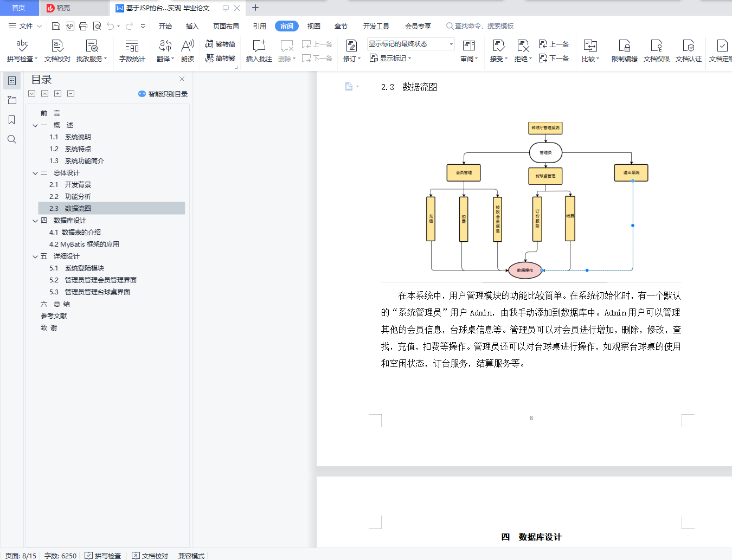Switch to the 页面布局 ribbon tab
Viewport: 732px width, 560px height.
coord(226,26)
